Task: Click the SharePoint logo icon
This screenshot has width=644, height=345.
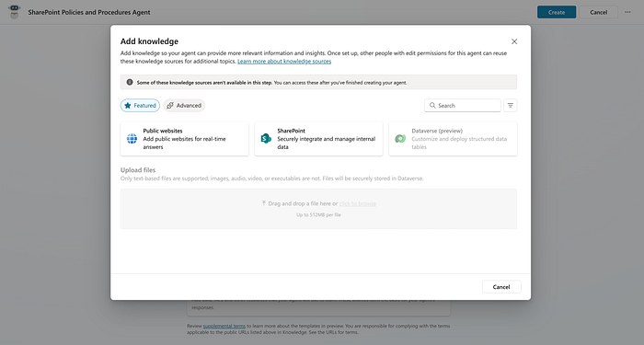Action: tap(266, 139)
